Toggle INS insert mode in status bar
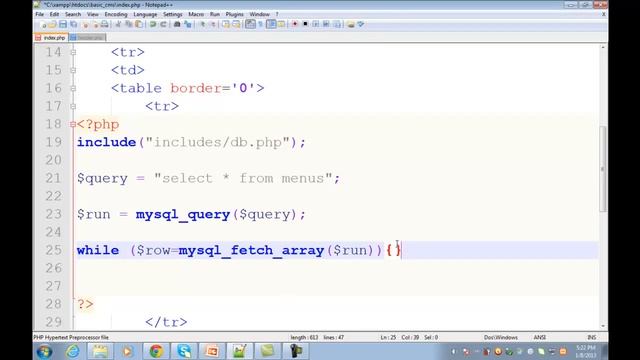This screenshot has width=640, height=360. coord(591,338)
